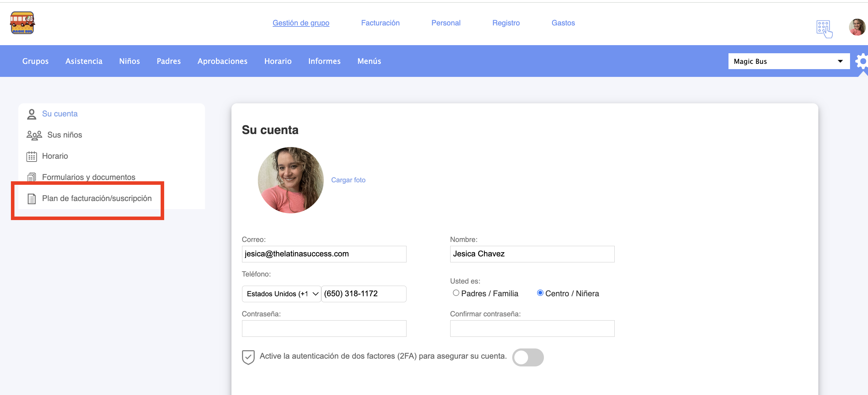The image size is (868, 395).
Task: Click the Contraseña password field
Action: [x=324, y=328]
